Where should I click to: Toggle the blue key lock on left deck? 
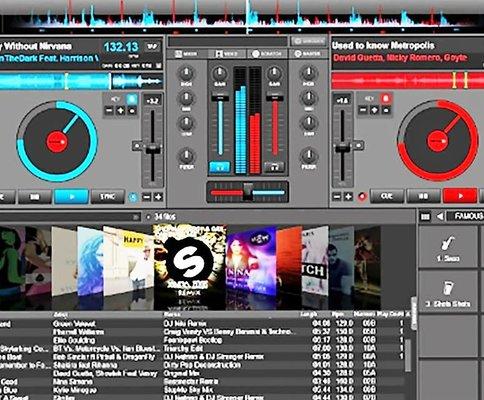click(131, 99)
